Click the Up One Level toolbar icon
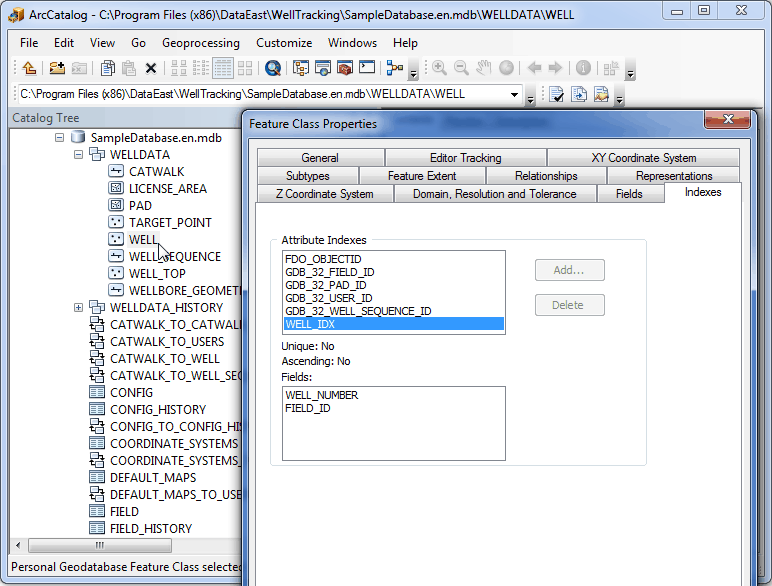 29,68
